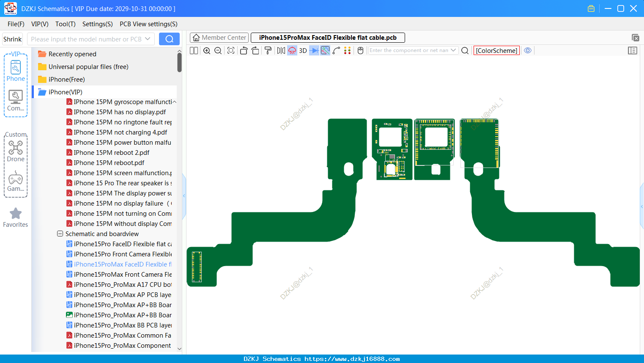Screen dimensions: 644x363
Task: Rotate the board counterclockwise
Action: coord(244,50)
